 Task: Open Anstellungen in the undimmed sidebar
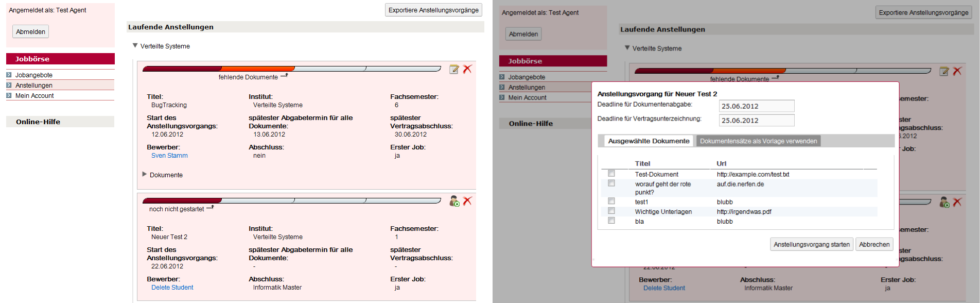point(34,86)
